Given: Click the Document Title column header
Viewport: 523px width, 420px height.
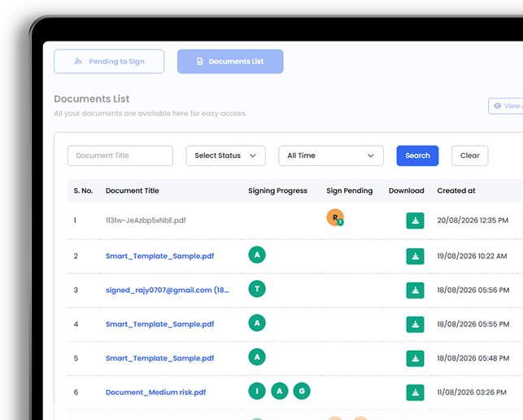Looking at the screenshot, I should point(132,190).
